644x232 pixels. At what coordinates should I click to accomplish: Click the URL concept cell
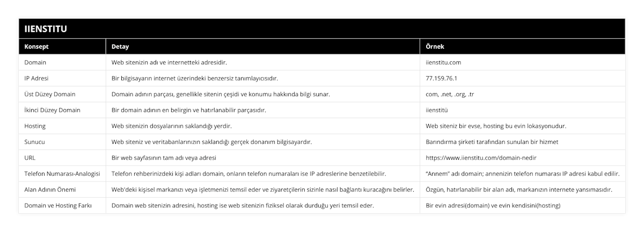click(x=30, y=158)
